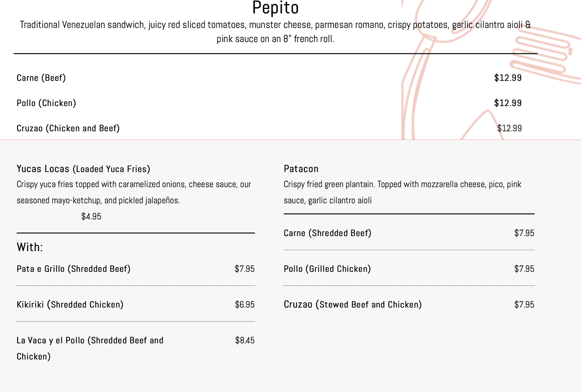The width and height of the screenshot is (581, 392).
Task: Select Pata e Grillo (Shredded Beef)
Action: 73,269
